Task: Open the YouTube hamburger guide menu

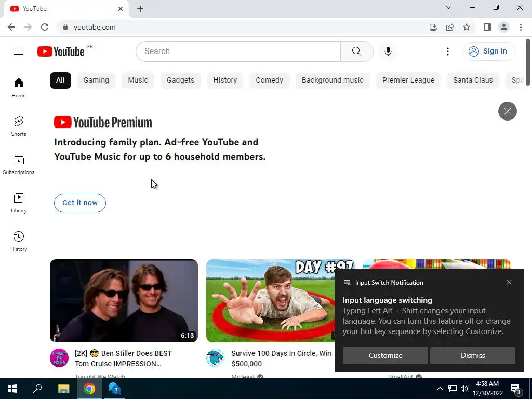Action: 19,51
